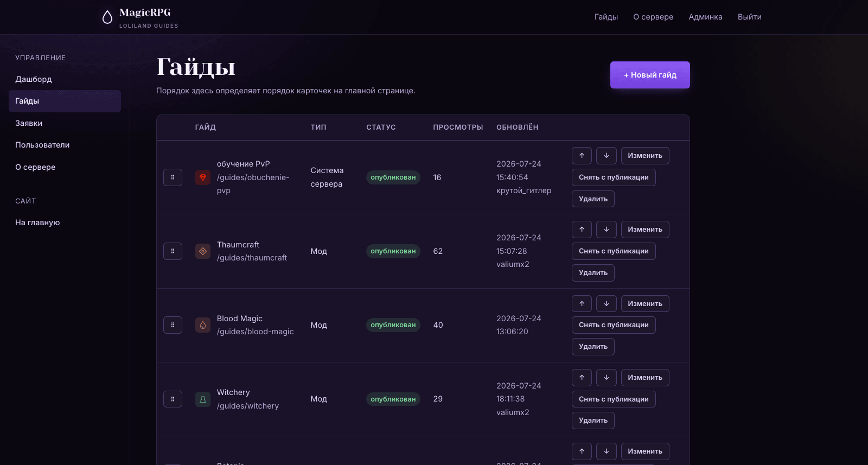Click the MagicRPG site title
This screenshot has height=465, width=868.
145,12
